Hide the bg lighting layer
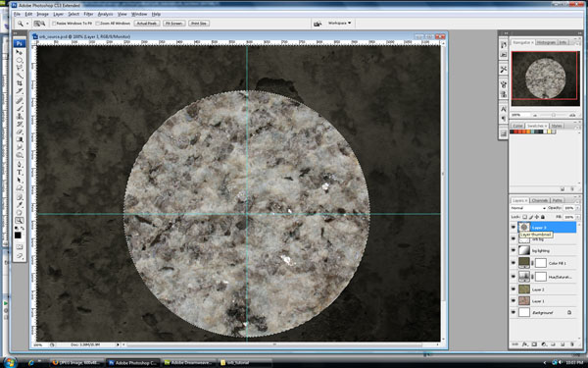 [514, 250]
